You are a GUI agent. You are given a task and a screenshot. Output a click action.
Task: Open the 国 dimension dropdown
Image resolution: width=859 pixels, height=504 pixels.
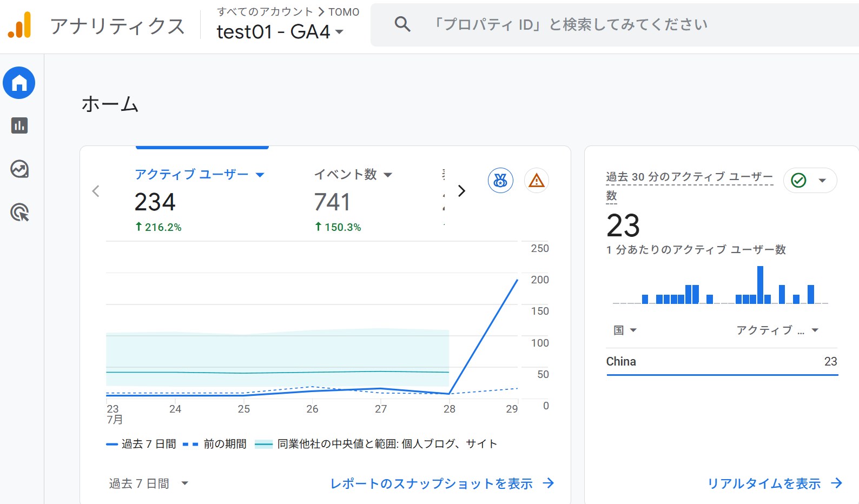(x=625, y=330)
